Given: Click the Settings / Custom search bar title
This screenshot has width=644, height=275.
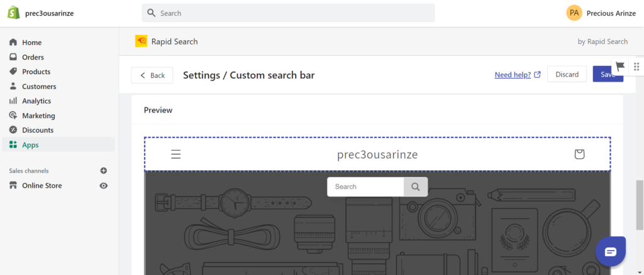Looking at the screenshot, I should pos(249,75).
